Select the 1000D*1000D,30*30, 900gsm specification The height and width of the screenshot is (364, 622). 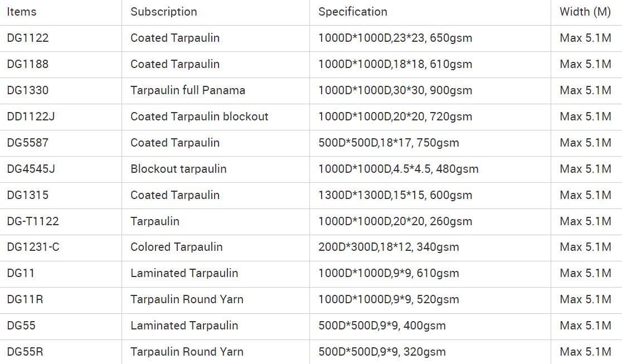point(395,90)
